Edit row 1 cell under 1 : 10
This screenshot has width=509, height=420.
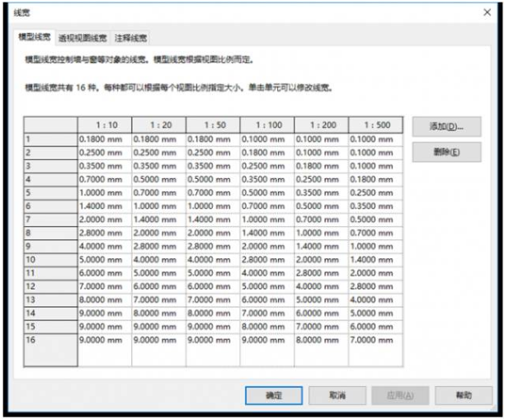(105, 139)
